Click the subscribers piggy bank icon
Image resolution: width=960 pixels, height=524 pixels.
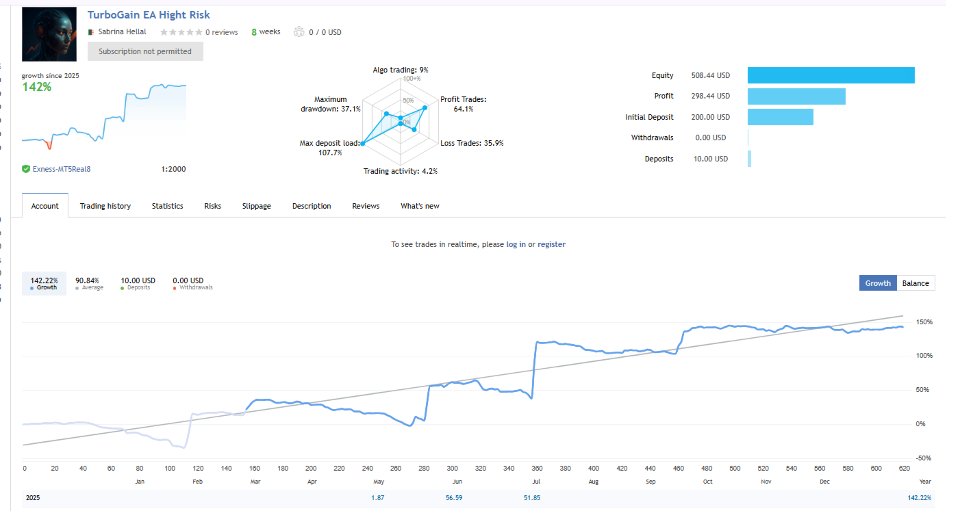click(298, 32)
